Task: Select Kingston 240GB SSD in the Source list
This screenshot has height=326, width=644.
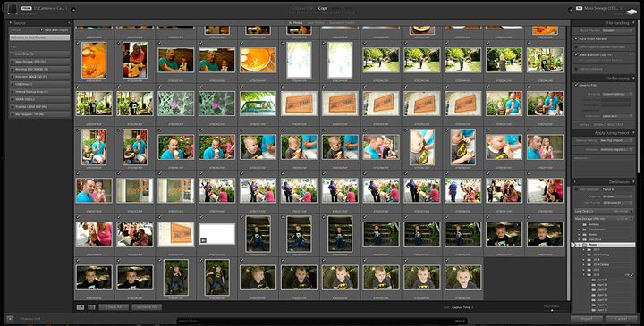Action: coord(39,77)
